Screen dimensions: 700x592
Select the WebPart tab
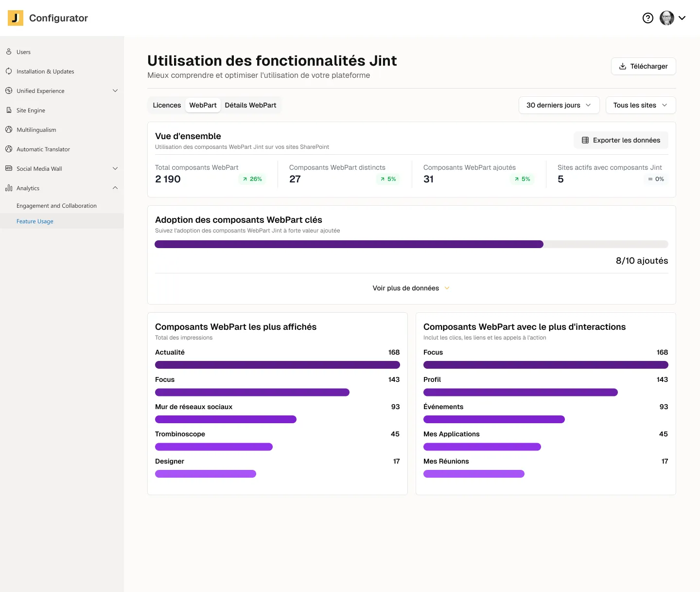coord(203,105)
